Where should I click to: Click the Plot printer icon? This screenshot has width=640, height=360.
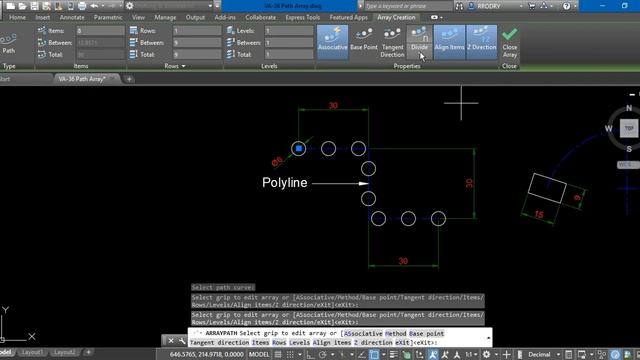(82, 6)
